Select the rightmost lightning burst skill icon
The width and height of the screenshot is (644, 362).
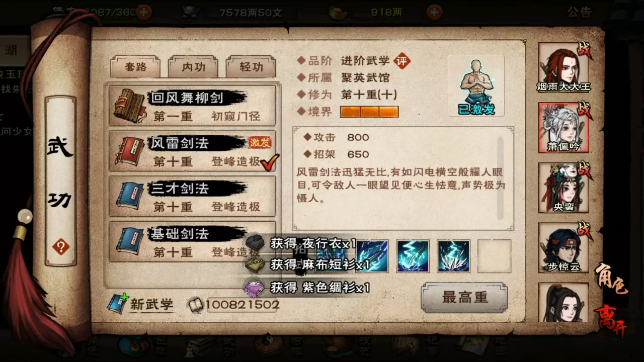pyautogui.click(x=453, y=256)
